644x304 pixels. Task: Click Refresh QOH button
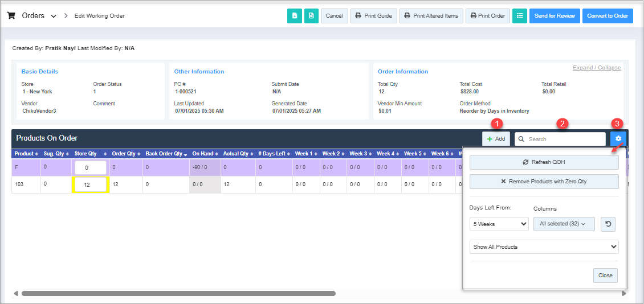(x=544, y=162)
